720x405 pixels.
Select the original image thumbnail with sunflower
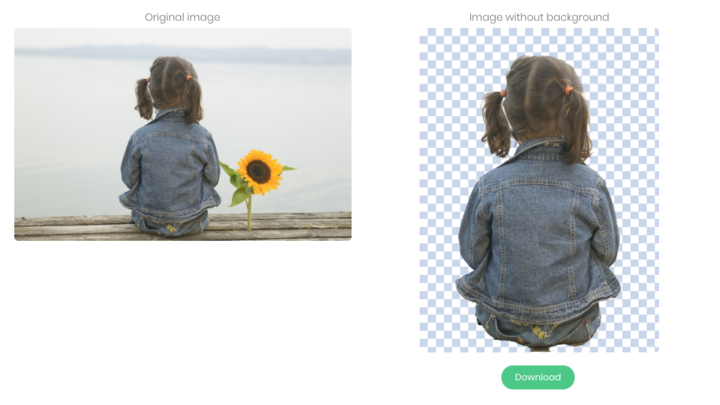tap(183, 134)
